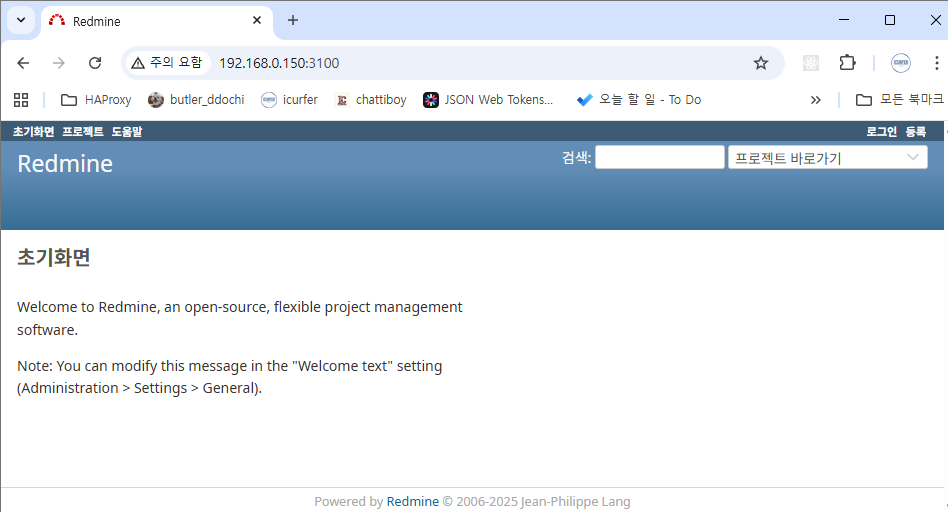Expand the tab search chevron button
Viewport: 948px width, 512px height.
pyautogui.click(x=21, y=20)
